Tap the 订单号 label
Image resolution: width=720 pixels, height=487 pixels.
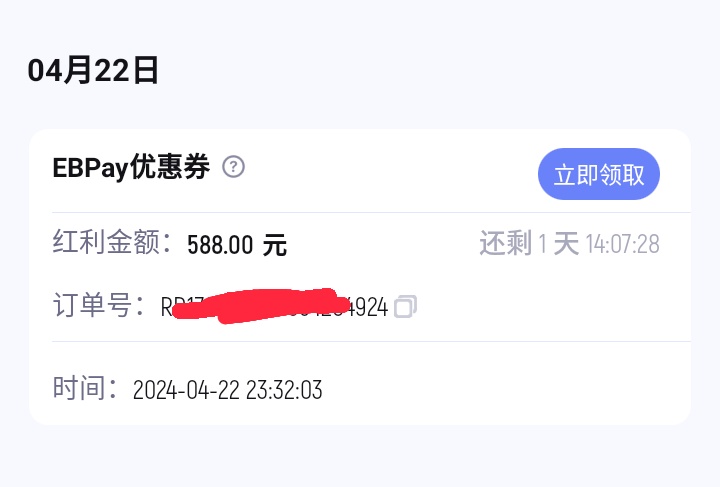(98, 304)
